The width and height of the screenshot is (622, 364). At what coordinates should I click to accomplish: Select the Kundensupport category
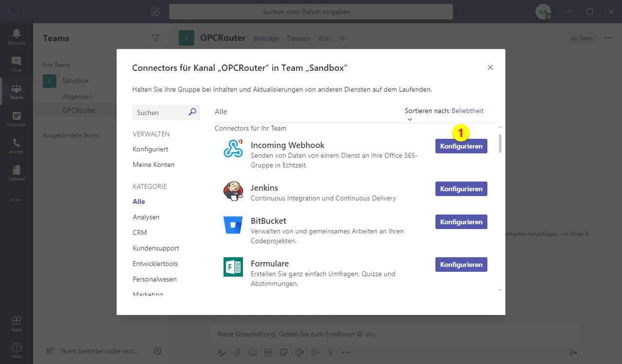coord(156,248)
